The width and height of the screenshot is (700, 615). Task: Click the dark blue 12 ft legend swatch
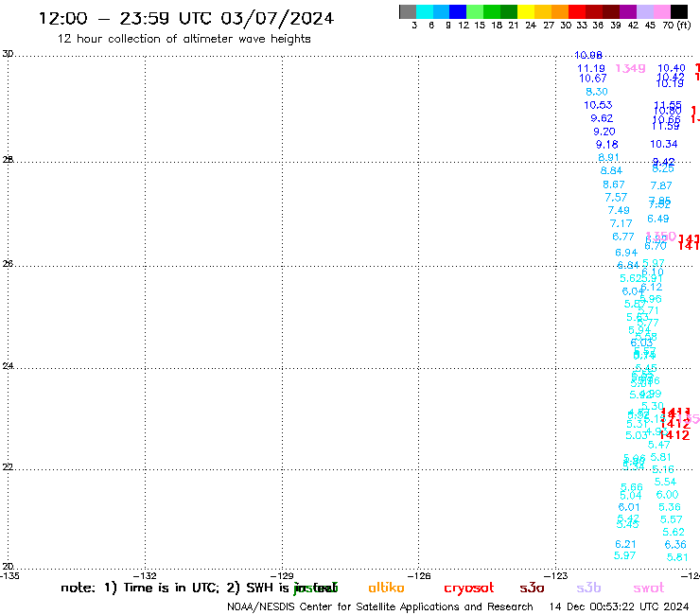coord(459,11)
